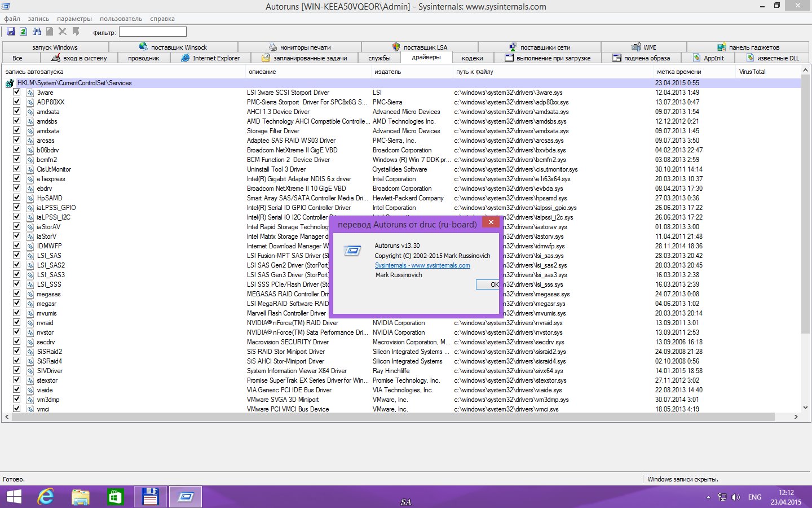Uncheck the ADP80XX driver entry
The height and width of the screenshot is (508, 812).
[x=16, y=102]
